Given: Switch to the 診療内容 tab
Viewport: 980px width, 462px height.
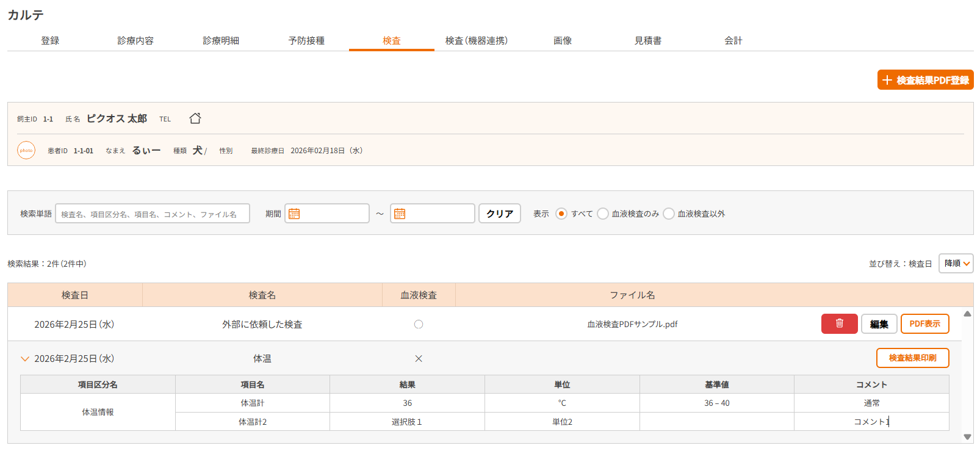Looking at the screenshot, I should [x=135, y=40].
